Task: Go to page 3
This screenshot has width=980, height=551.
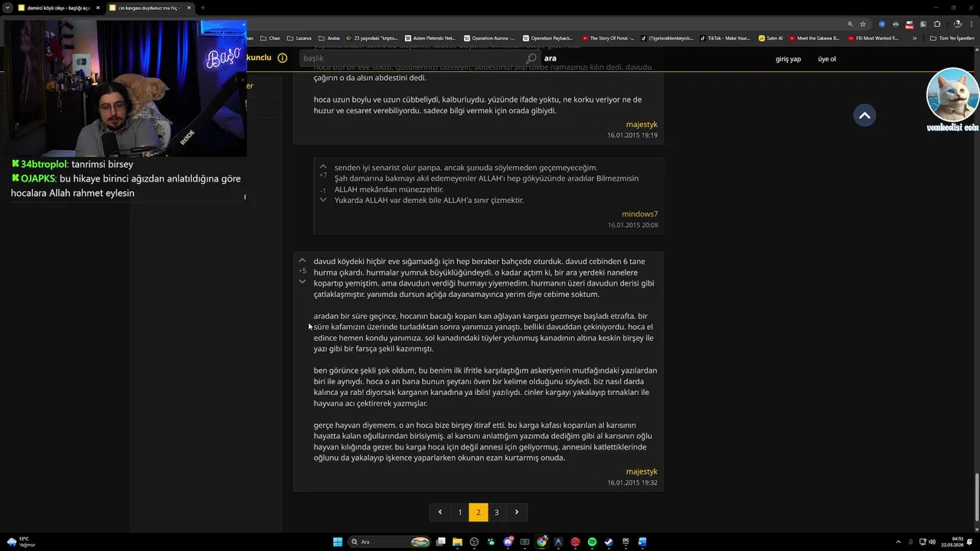Action: tap(497, 512)
